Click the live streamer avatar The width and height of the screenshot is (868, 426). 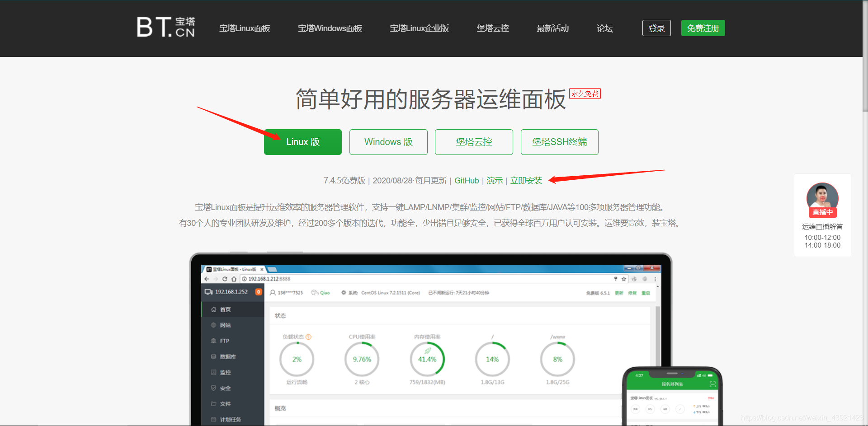(x=822, y=197)
